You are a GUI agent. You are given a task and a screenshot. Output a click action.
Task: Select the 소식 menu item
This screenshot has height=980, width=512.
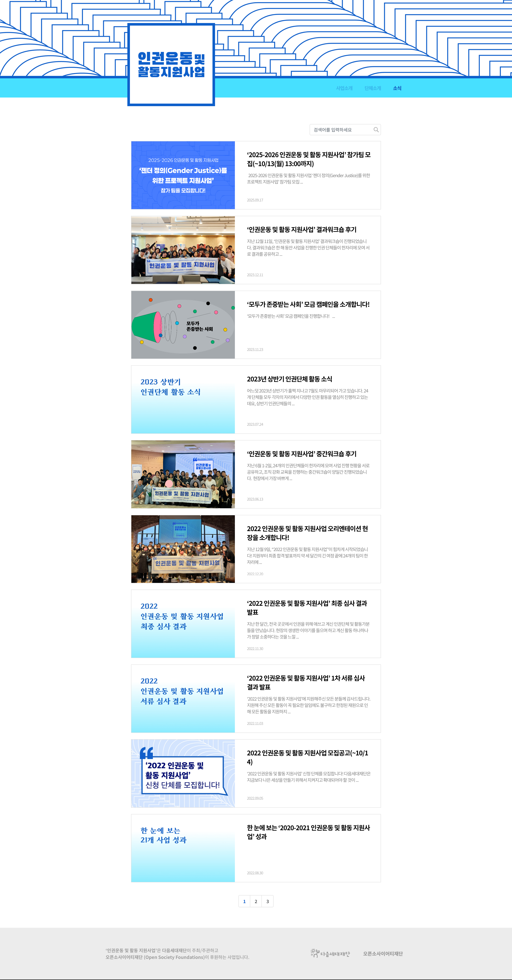397,88
